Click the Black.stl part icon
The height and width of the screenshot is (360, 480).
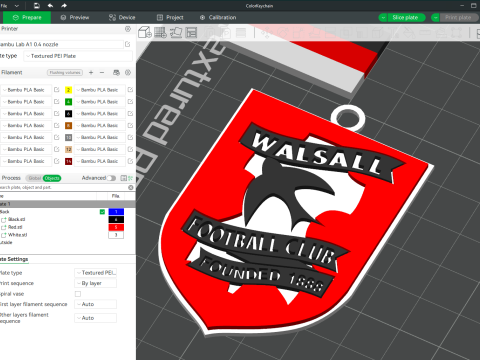coord(4,219)
